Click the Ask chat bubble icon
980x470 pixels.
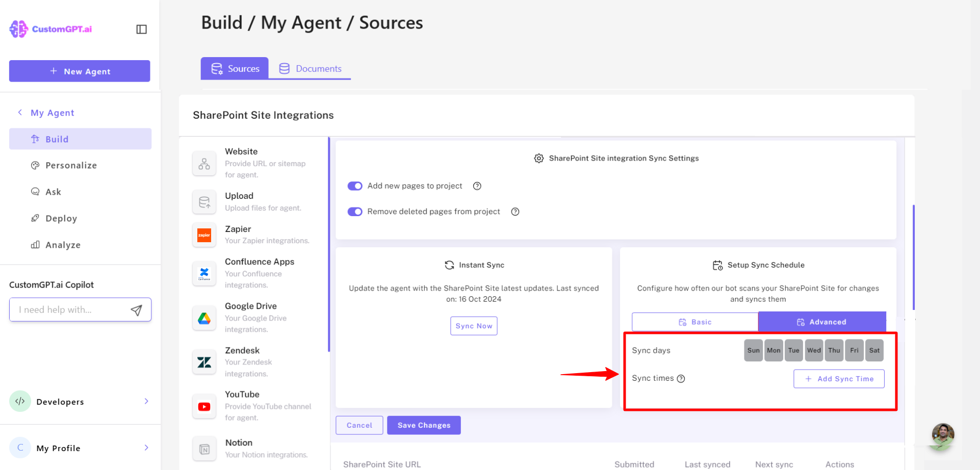pos(35,192)
